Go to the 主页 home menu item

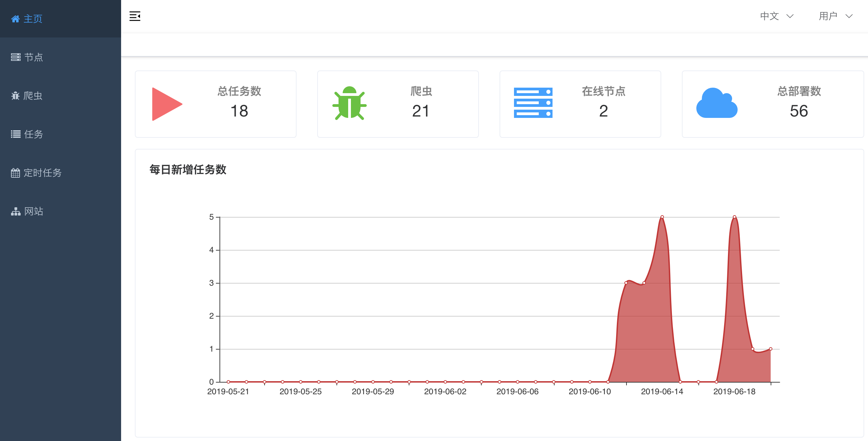click(x=33, y=19)
